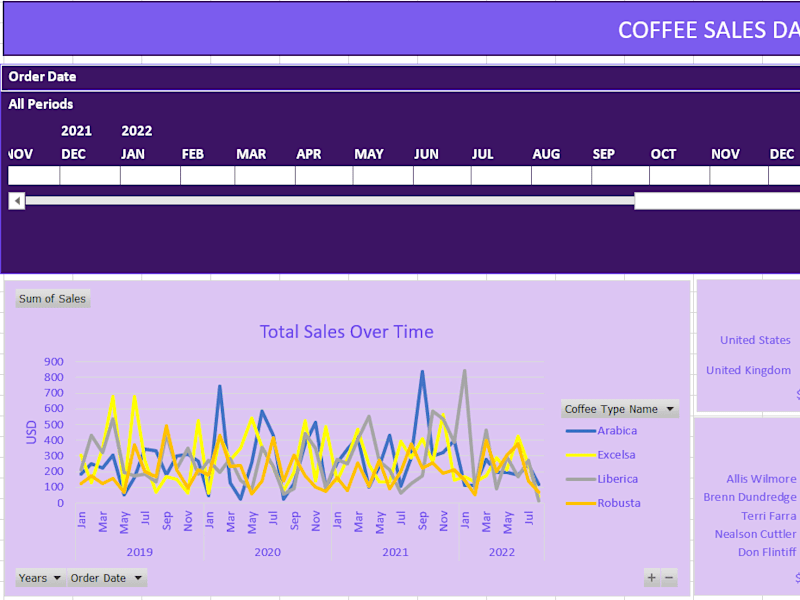Select the FEB timeline period

[x=207, y=176]
